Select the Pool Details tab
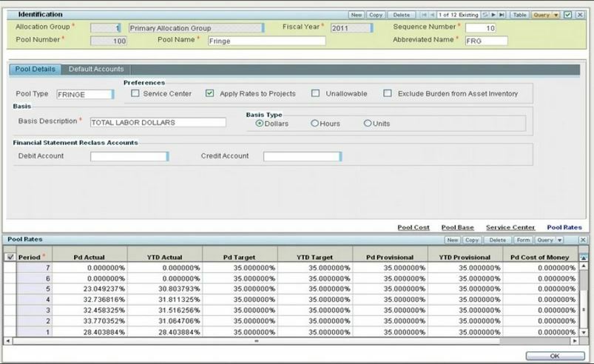Viewport: 594px width, 364px height. [35, 70]
